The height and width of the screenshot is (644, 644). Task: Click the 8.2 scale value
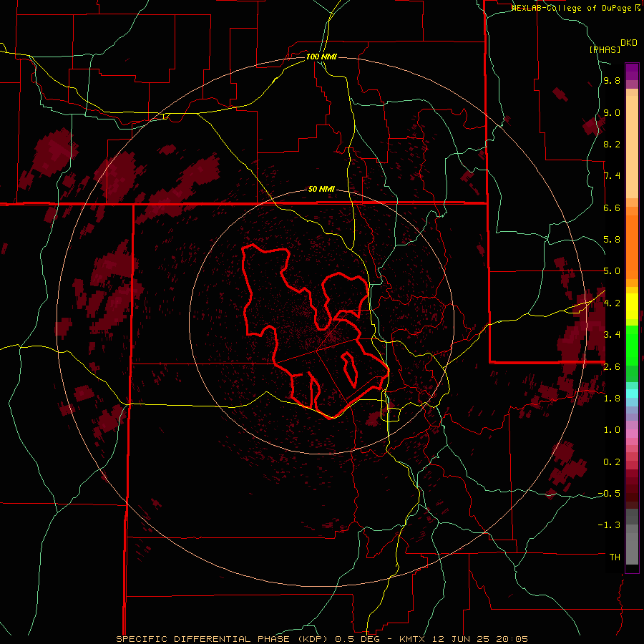612,144
